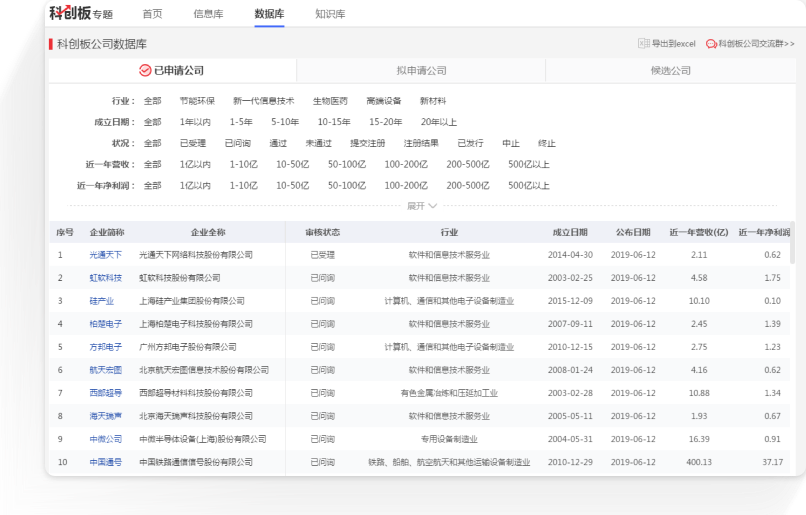This screenshot has height=515, width=806.
Task: Filter 近一年营收 by 500亿以上
Action: [529, 164]
